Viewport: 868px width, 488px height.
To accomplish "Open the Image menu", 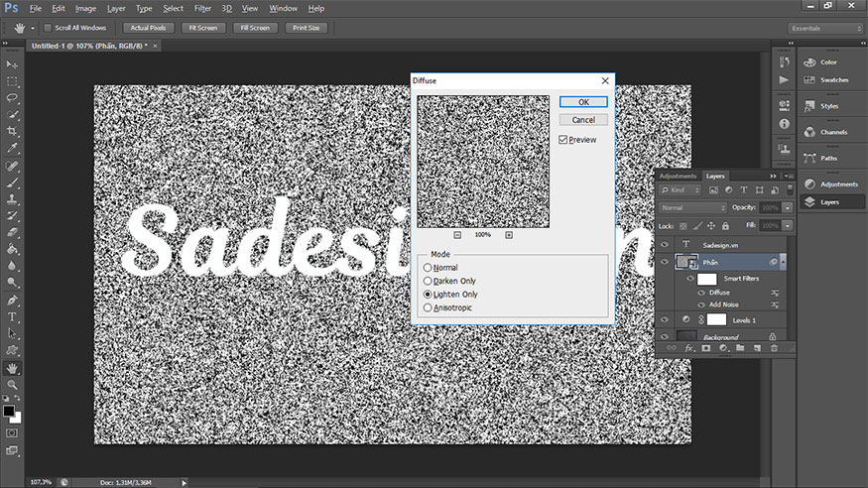I will (x=85, y=8).
